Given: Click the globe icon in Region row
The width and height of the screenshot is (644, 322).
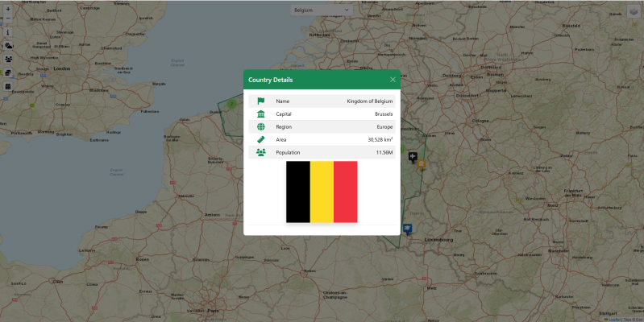Looking at the screenshot, I should coord(260,127).
